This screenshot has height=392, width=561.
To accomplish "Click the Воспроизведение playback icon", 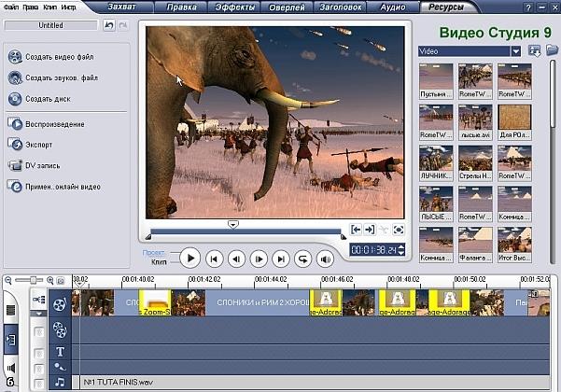I will click(x=15, y=124).
